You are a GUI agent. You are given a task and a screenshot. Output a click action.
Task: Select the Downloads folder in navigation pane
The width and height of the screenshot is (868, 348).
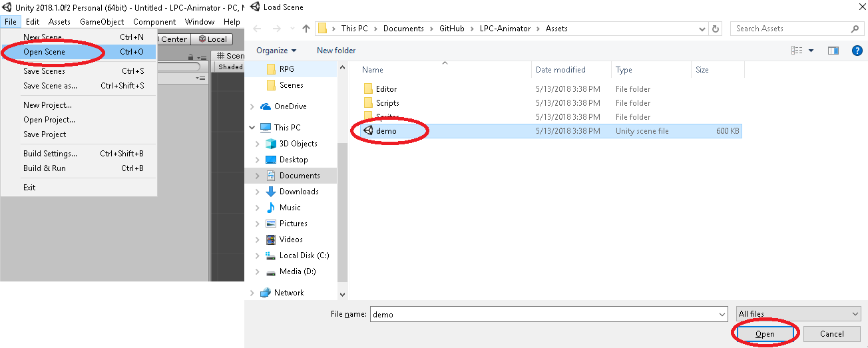(x=299, y=192)
